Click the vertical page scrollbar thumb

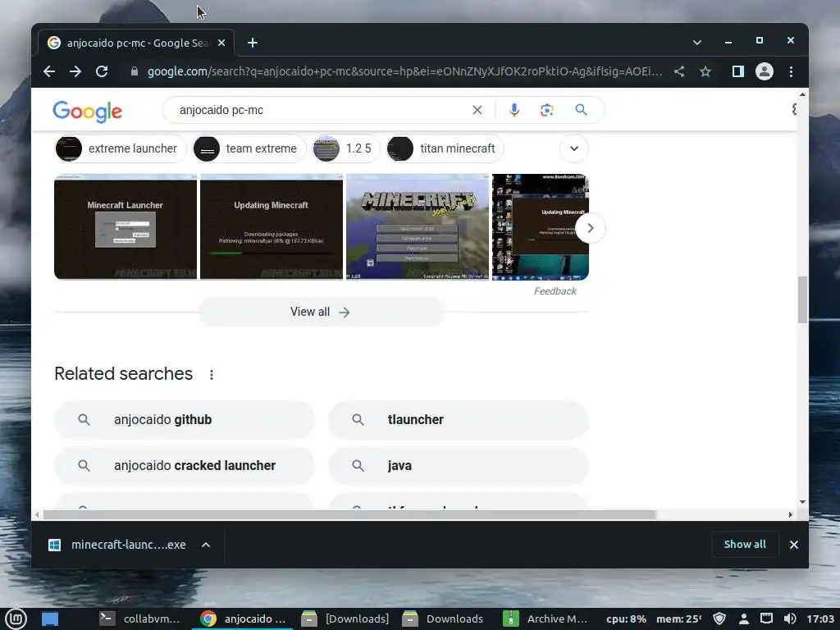tap(802, 299)
